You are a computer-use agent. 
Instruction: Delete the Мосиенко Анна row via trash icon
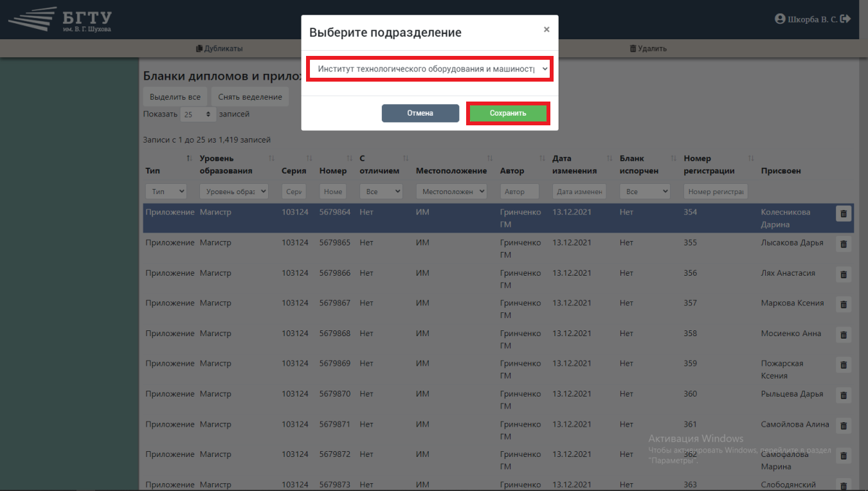[x=844, y=335]
